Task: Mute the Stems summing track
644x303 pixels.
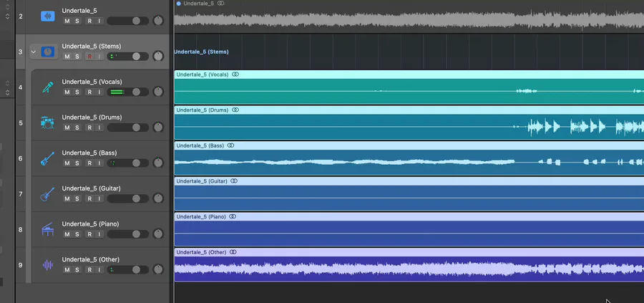Action: (x=67, y=57)
